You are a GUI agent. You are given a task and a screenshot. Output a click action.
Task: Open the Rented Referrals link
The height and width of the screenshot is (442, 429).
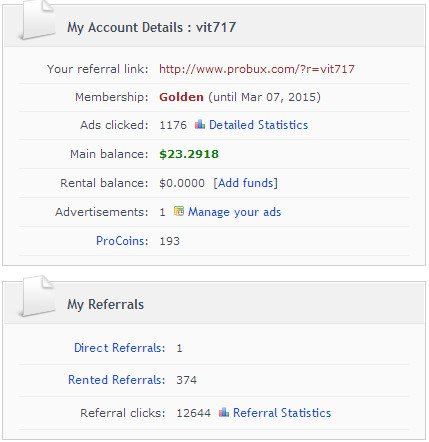[116, 380]
